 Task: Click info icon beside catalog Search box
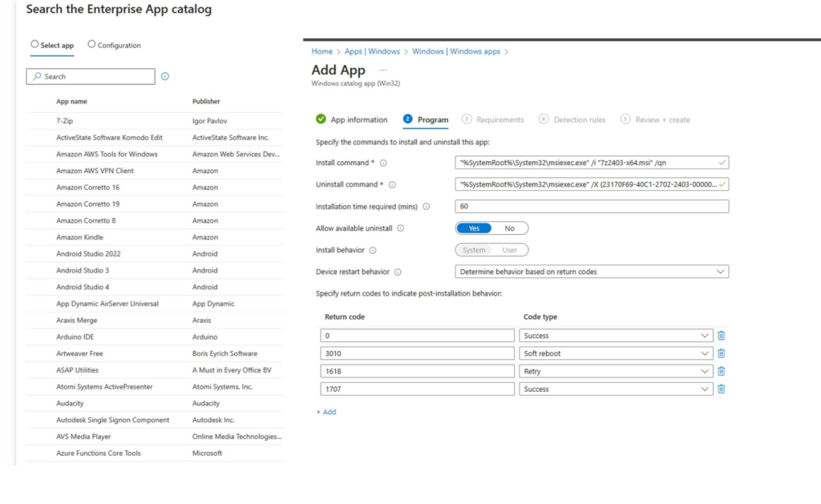tap(165, 77)
